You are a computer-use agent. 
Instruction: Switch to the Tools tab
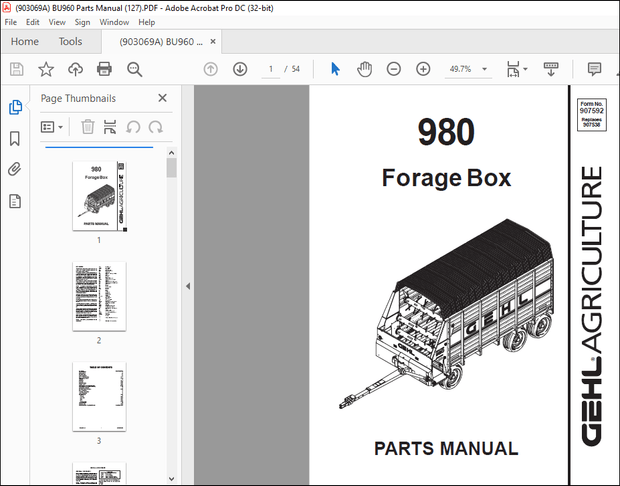point(70,42)
